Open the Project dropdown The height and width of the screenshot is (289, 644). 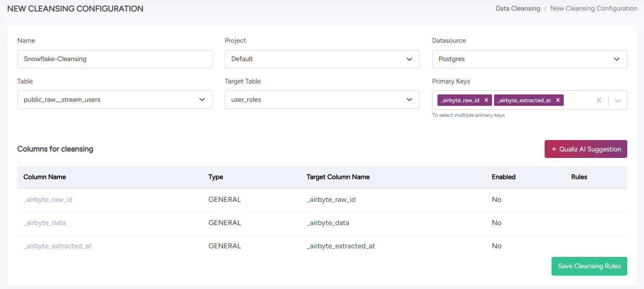tap(322, 59)
